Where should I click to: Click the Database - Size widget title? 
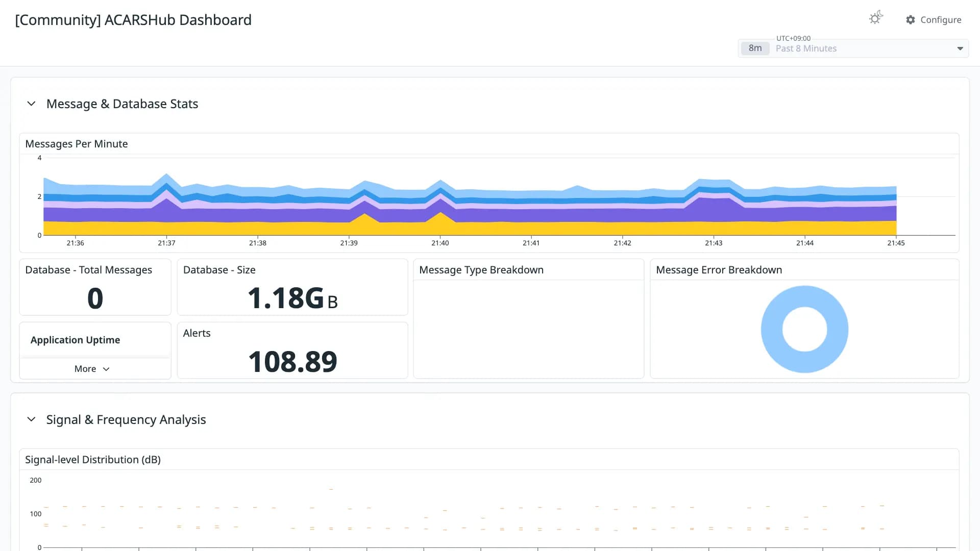219,270
